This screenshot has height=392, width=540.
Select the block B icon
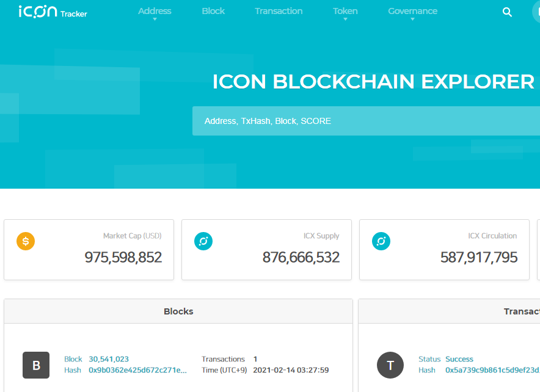[36, 365]
